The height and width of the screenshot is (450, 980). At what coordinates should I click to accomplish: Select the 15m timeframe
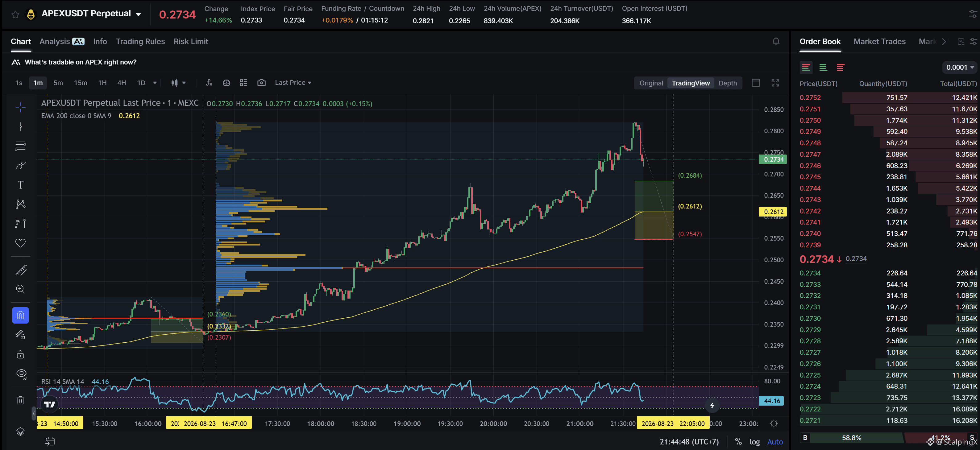tap(80, 83)
